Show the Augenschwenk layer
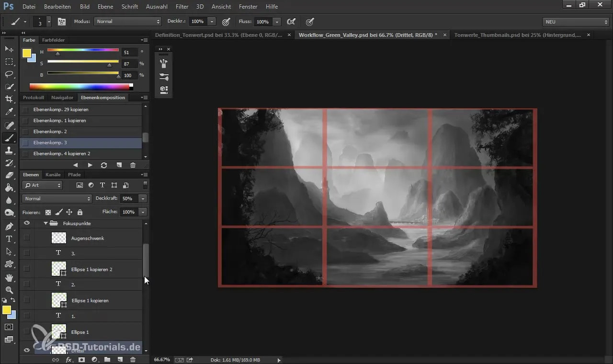Screen dimensions: 613x364 (27, 238)
